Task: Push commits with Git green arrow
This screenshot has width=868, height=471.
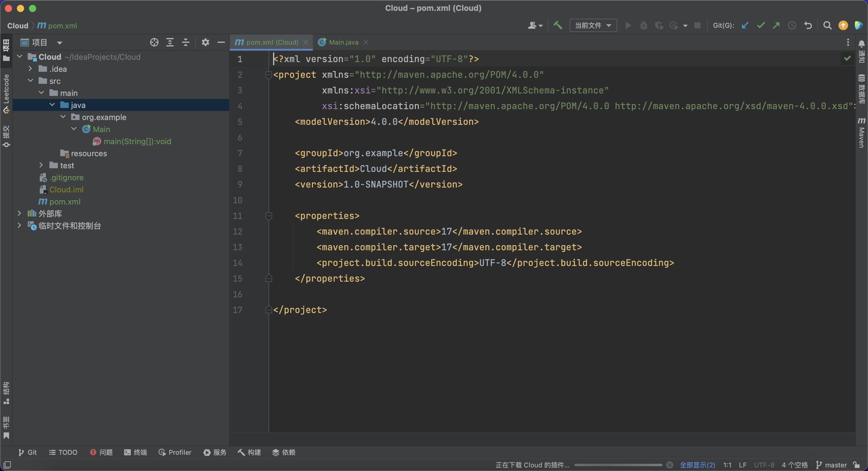Action: coord(776,25)
